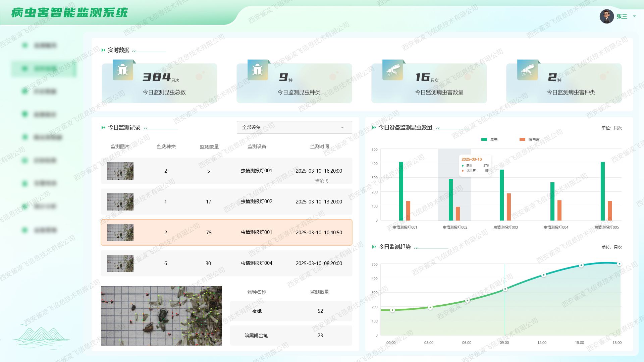The image size is (644, 362).
Task: Open the 全部设备 device dropdown
Action: coord(294,127)
